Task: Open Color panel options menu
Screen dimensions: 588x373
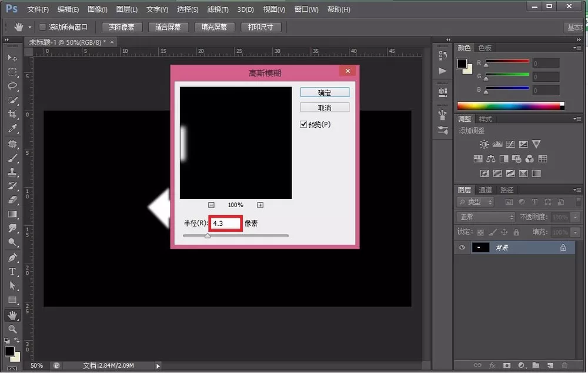Action: point(577,48)
